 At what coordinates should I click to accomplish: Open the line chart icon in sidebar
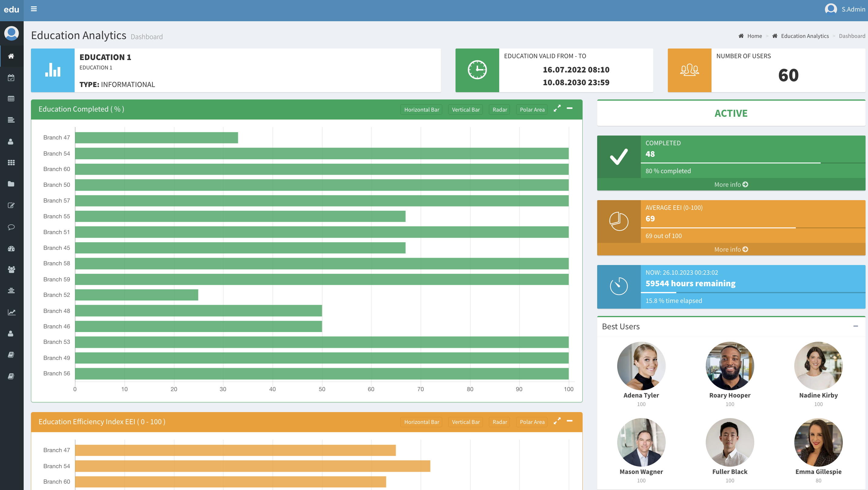[x=11, y=312]
